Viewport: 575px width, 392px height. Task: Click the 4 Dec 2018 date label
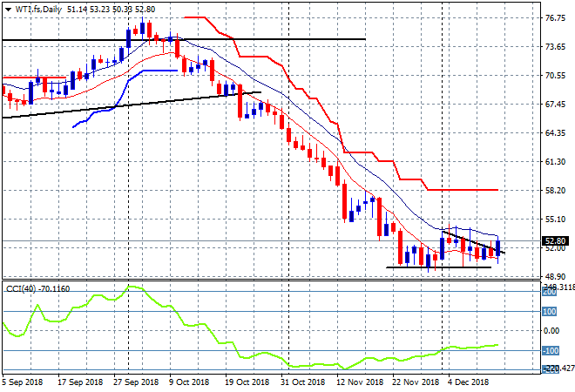click(469, 382)
